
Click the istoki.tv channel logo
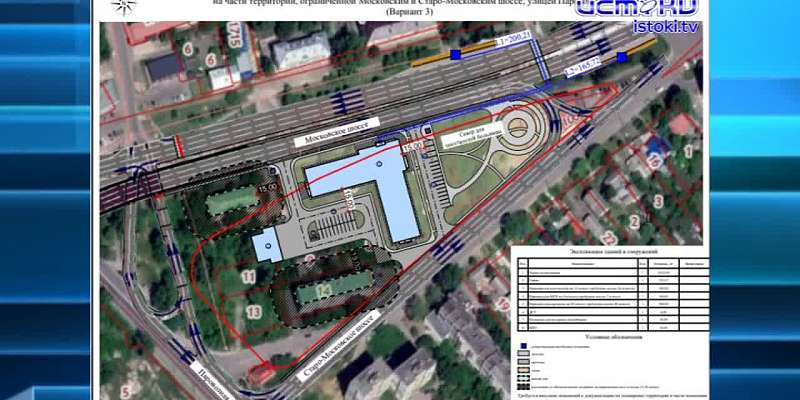point(637,14)
